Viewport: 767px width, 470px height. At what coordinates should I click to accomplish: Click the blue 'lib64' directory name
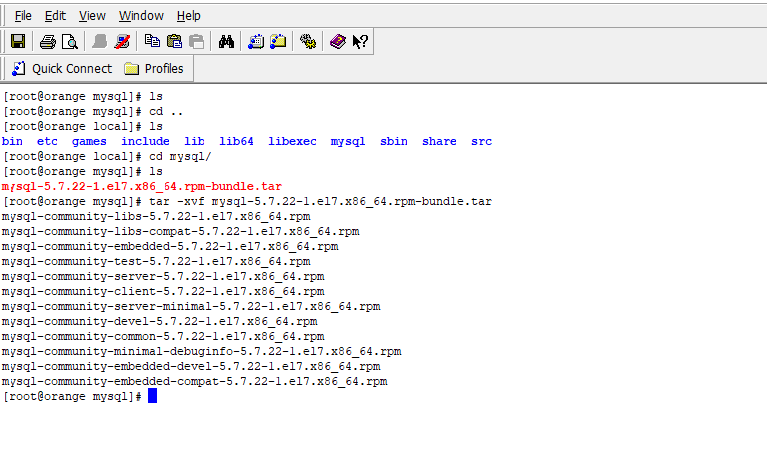point(236,141)
